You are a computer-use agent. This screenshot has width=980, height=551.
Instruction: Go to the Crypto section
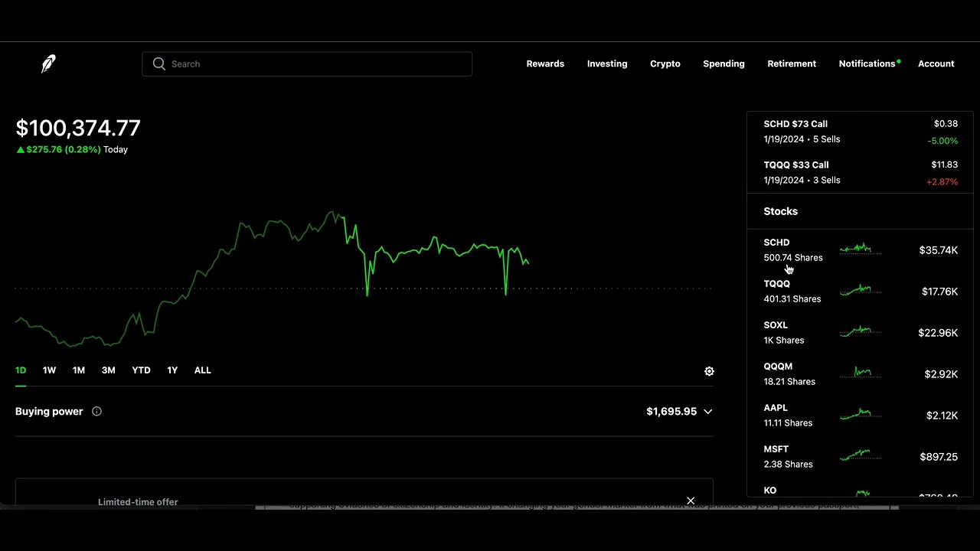tap(665, 64)
